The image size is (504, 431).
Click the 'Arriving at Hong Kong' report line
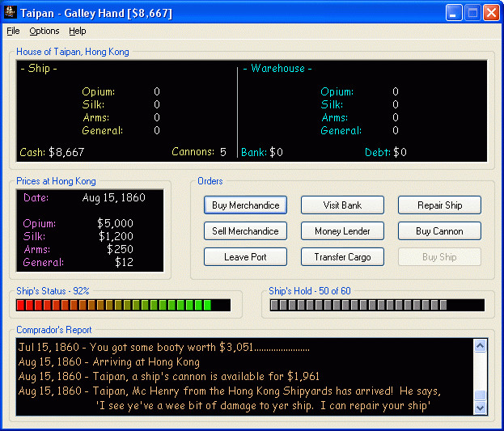[x=109, y=362]
